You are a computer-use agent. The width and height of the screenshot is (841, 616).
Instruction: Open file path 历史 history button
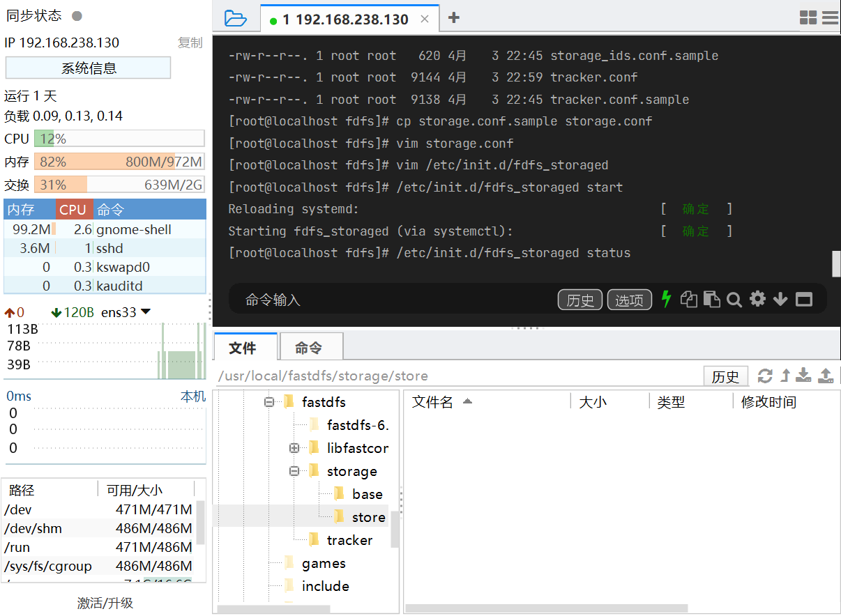(x=725, y=376)
